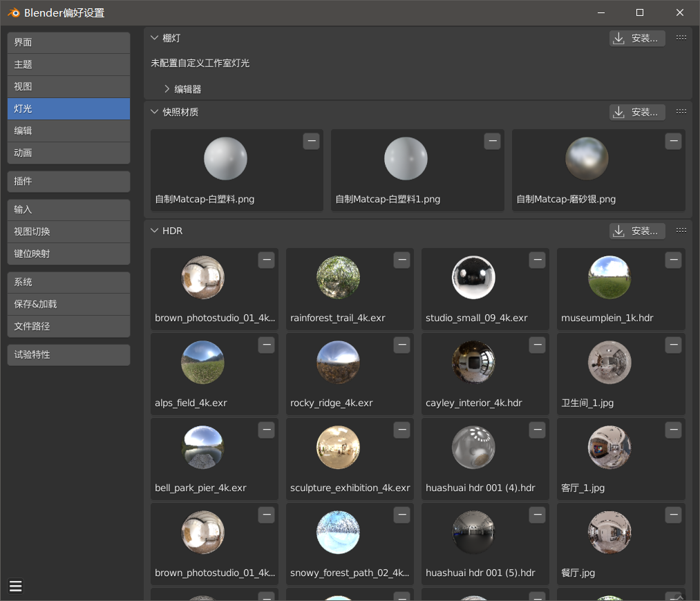Remove the cayley_interior_4k.hdr entry

[x=537, y=345]
